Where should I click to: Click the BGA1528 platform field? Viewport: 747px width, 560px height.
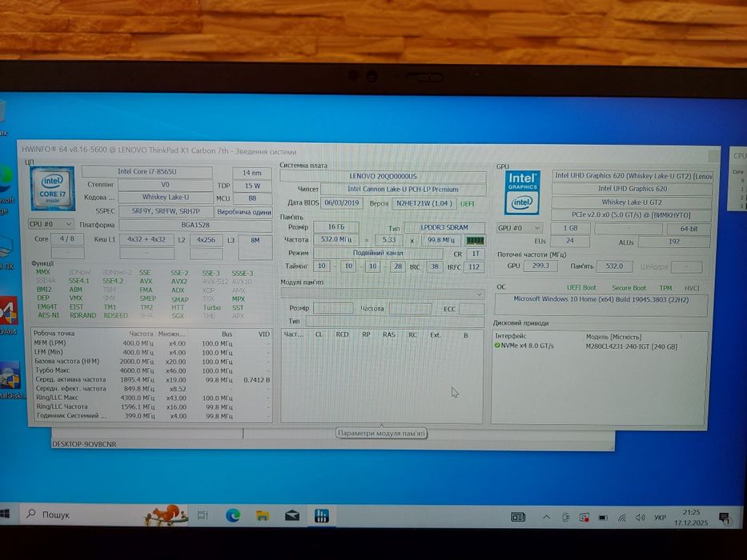tap(195, 225)
